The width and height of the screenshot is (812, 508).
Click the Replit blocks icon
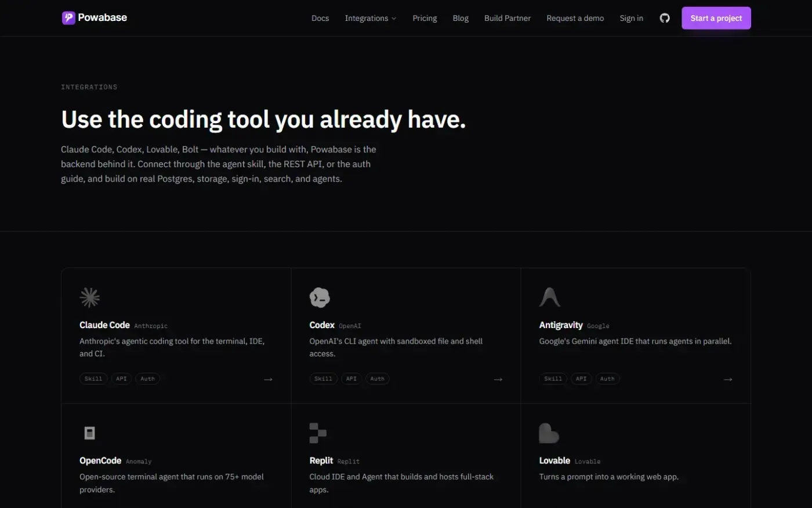pos(318,433)
